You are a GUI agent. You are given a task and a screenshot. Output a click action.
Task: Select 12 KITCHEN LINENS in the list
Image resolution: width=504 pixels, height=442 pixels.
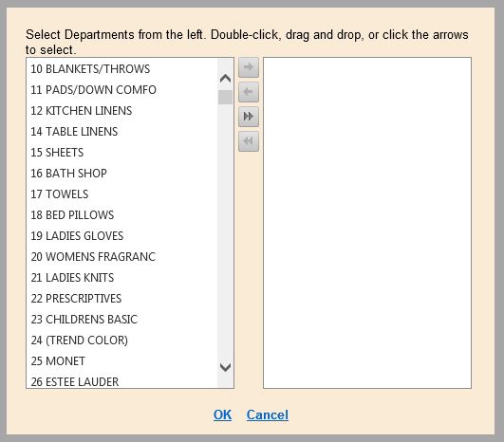click(x=122, y=110)
